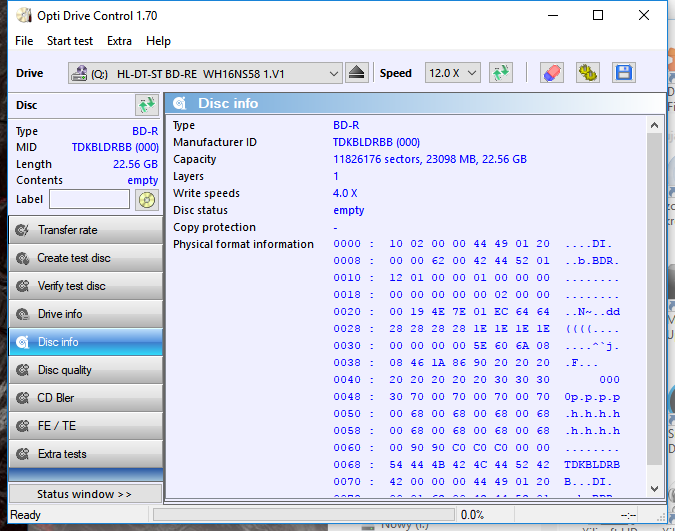This screenshot has height=531, width=675.
Task: Click the Length value 22.56 GB
Action: pyautogui.click(x=135, y=164)
